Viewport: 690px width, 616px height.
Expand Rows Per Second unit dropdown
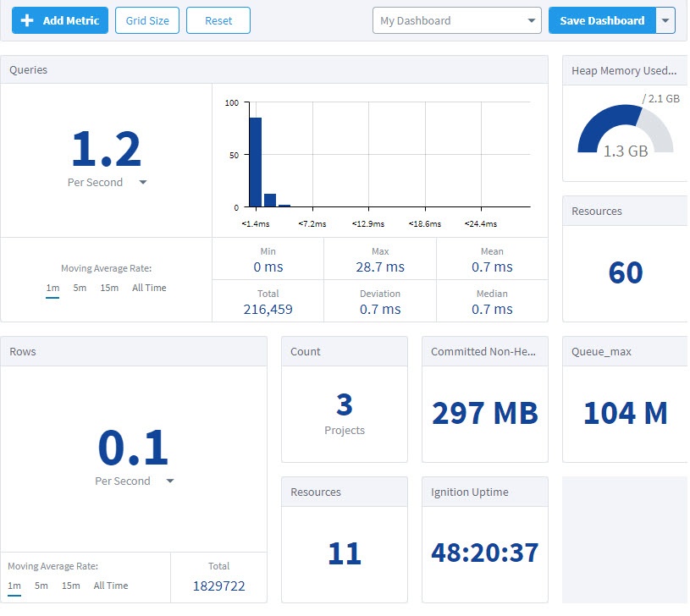(x=170, y=481)
